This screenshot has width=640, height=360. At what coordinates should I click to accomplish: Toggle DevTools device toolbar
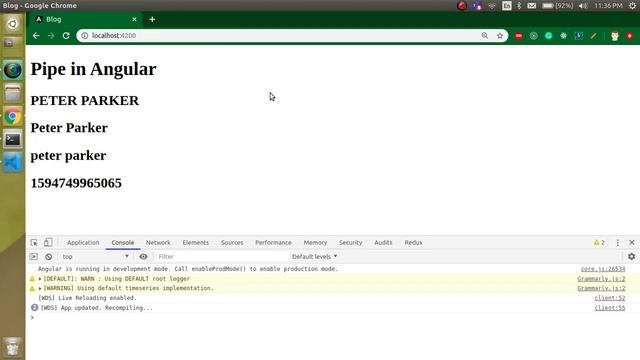(48, 242)
